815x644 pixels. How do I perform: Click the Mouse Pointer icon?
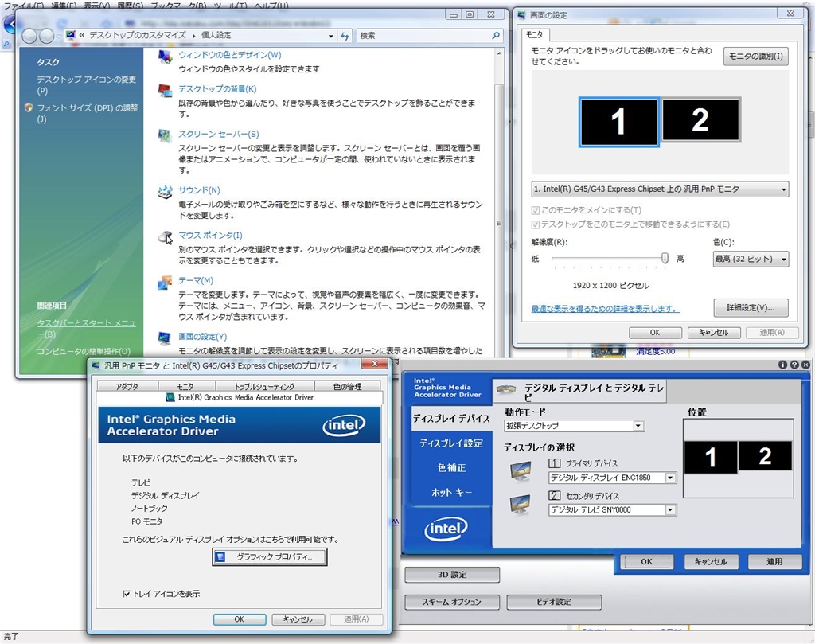click(165, 237)
